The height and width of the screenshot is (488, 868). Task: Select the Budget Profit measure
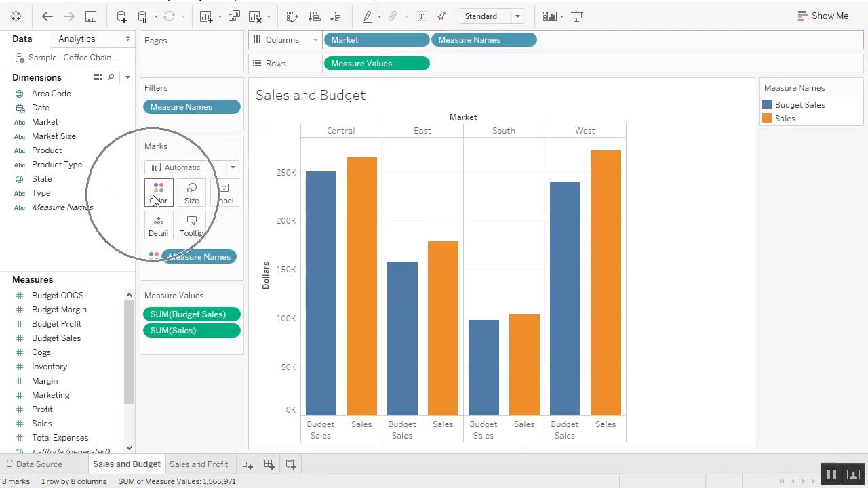[56, 324]
